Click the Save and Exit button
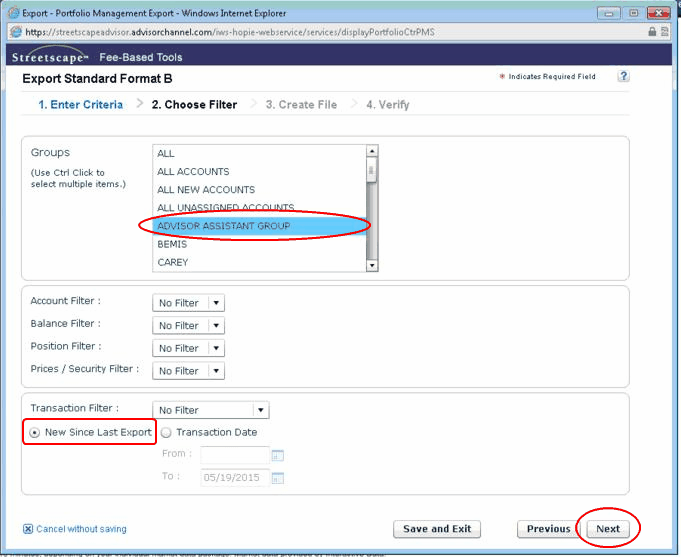The image size is (681, 557). pyautogui.click(x=436, y=529)
